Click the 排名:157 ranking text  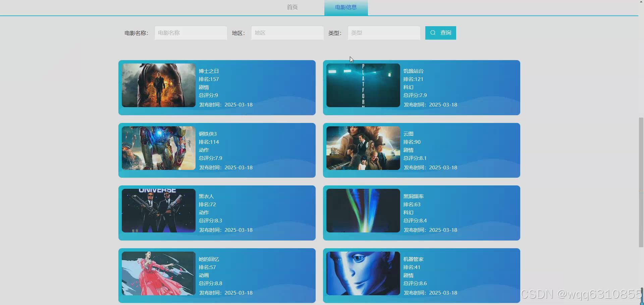tap(209, 79)
